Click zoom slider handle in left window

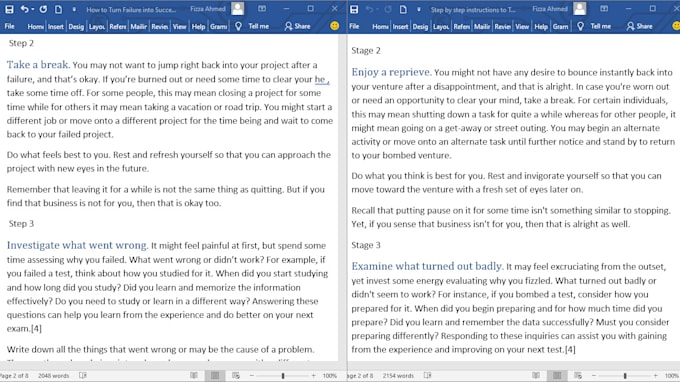click(x=283, y=376)
